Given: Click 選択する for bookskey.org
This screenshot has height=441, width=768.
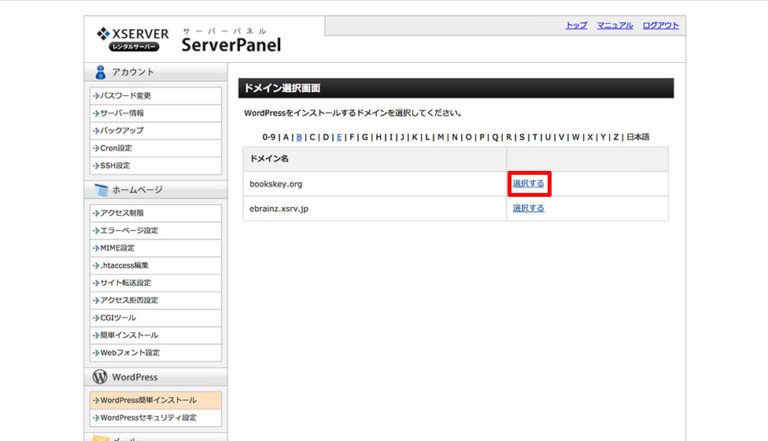Looking at the screenshot, I should (x=528, y=184).
